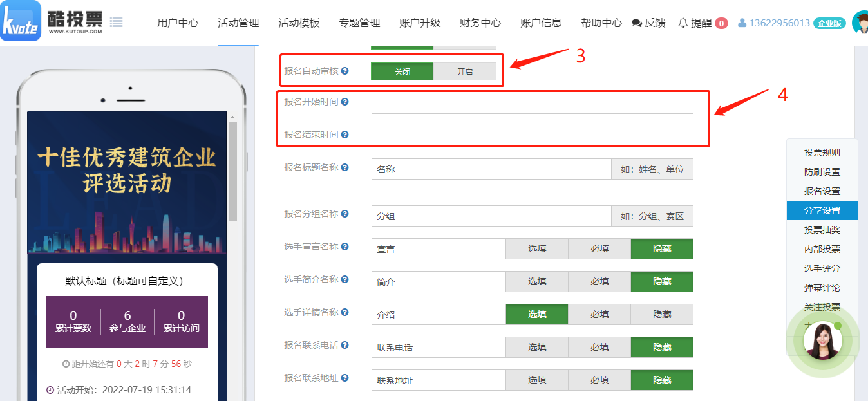Screen dimensions: 868x401
Task: Set 报名自动审核 to 开启
Action: coord(465,71)
